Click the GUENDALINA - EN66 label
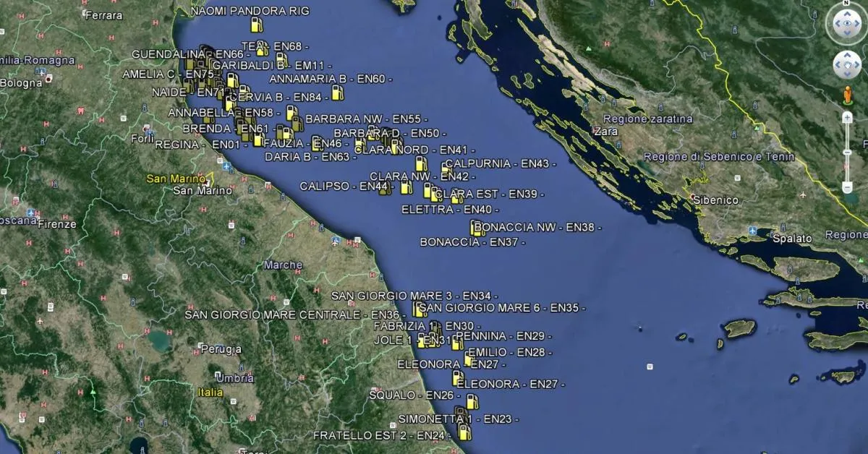The image size is (868, 454). pos(191,54)
